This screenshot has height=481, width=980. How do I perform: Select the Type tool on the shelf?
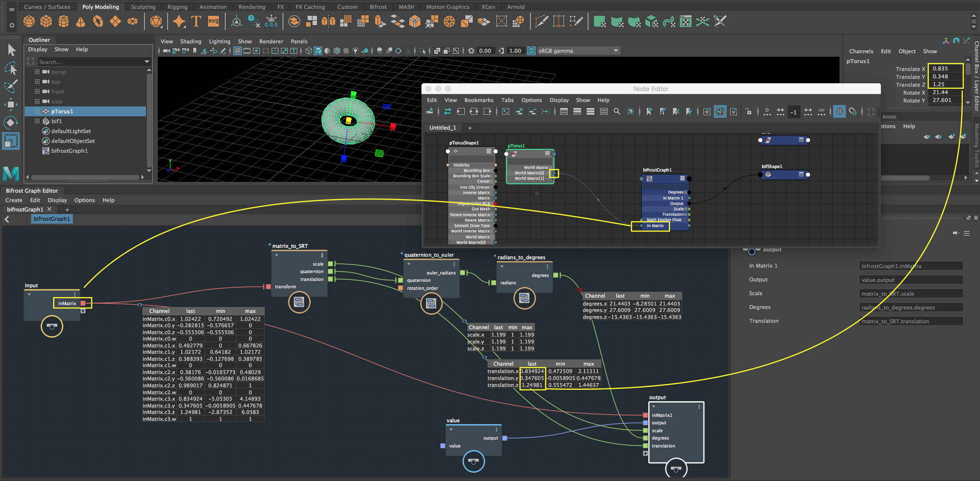(196, 21)
